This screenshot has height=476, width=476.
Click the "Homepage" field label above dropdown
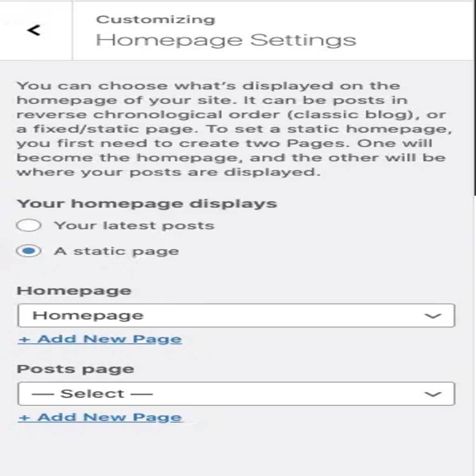coord(74,291)
